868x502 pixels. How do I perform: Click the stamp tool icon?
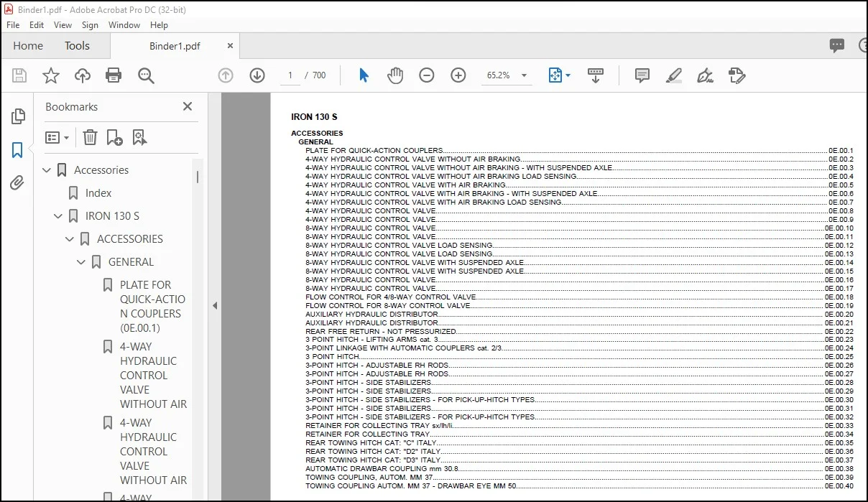click(737, 75)
